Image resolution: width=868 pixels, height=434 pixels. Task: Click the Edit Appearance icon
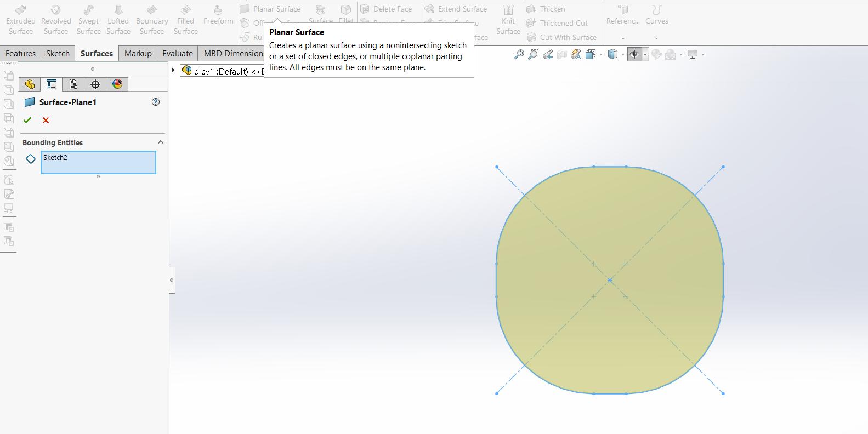point(656,54)
